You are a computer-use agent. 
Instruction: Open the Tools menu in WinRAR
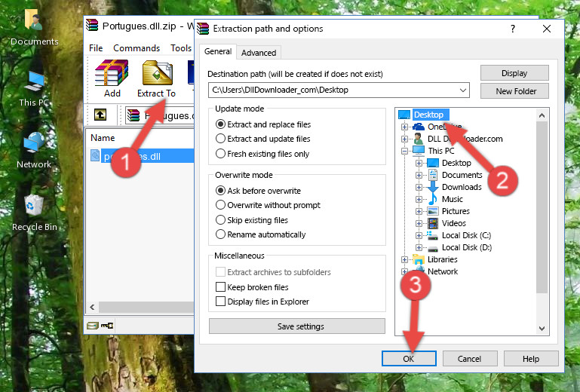click(181, 48)
